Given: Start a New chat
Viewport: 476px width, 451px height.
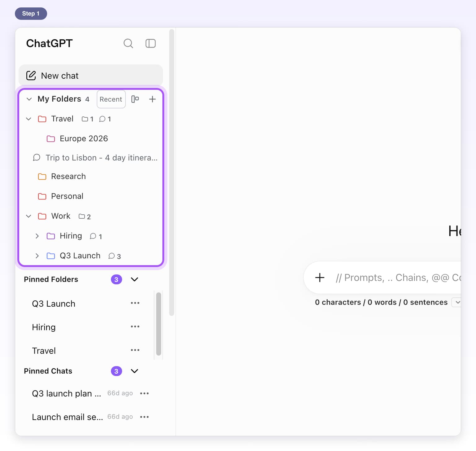Looking at the screenshot, I should pos(91,75).
